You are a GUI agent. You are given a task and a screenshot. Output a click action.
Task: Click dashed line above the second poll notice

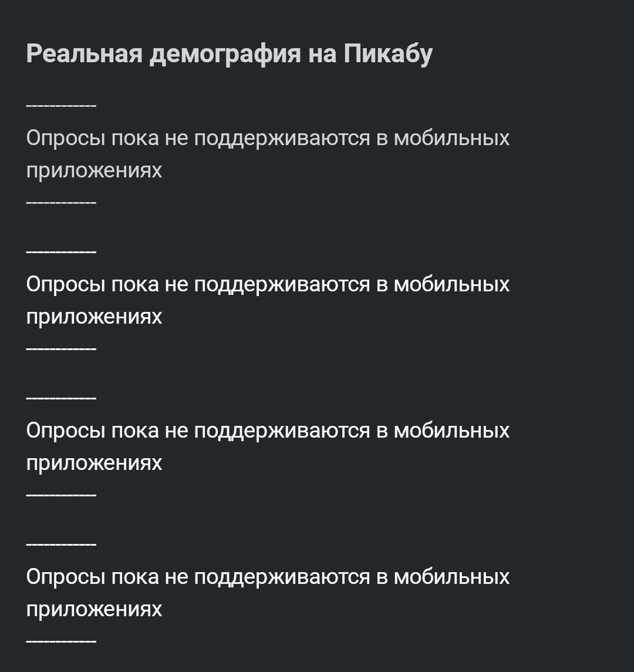62,253
